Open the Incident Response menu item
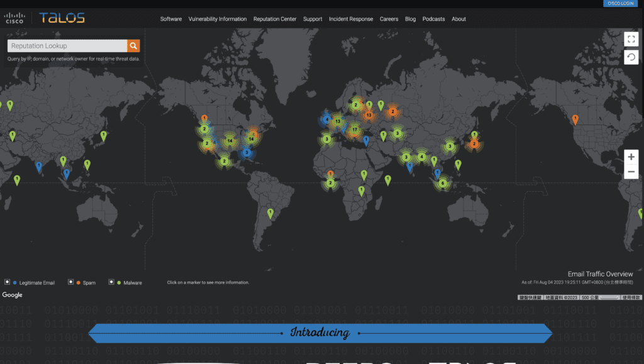Screen dimensions: 644x364 click(351, 19)
